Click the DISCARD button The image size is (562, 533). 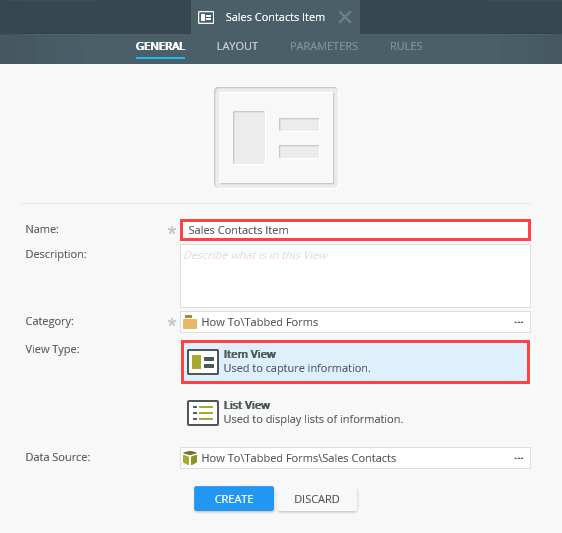317,499
